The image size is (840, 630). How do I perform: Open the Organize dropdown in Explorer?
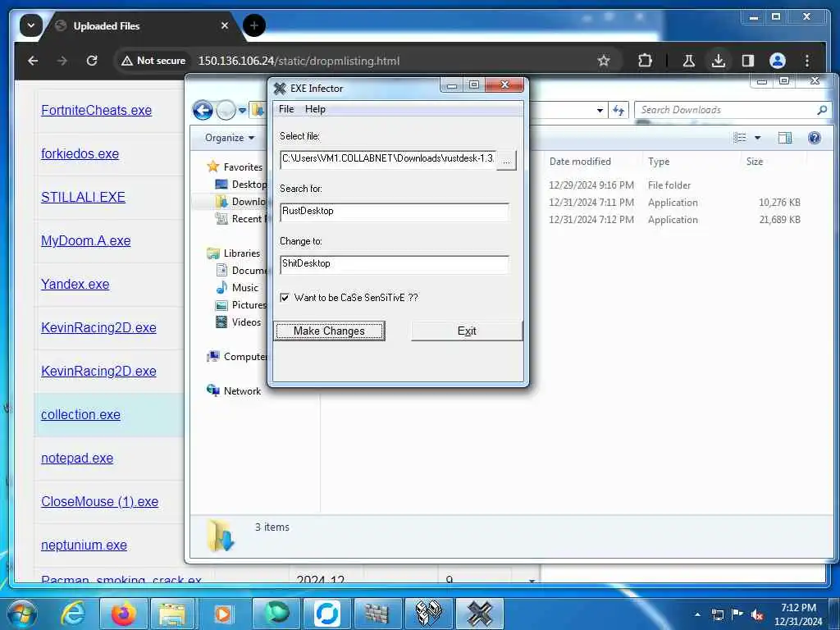(x=230, y=138)
